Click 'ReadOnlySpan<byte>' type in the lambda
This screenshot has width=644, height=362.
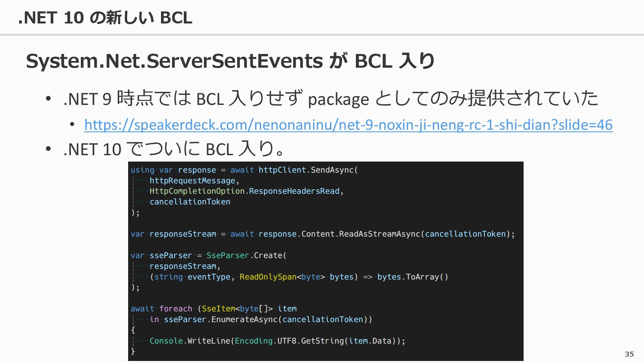(x=282, y=277)
